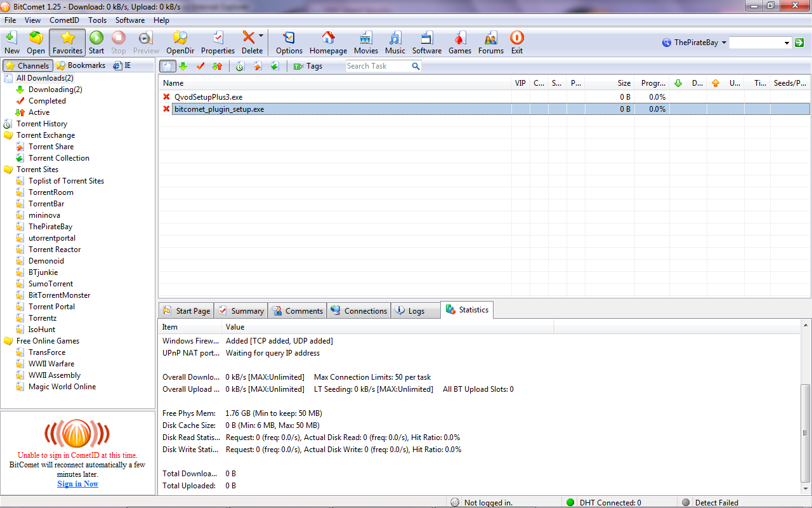Go to the BitComet Homepage

328,43
